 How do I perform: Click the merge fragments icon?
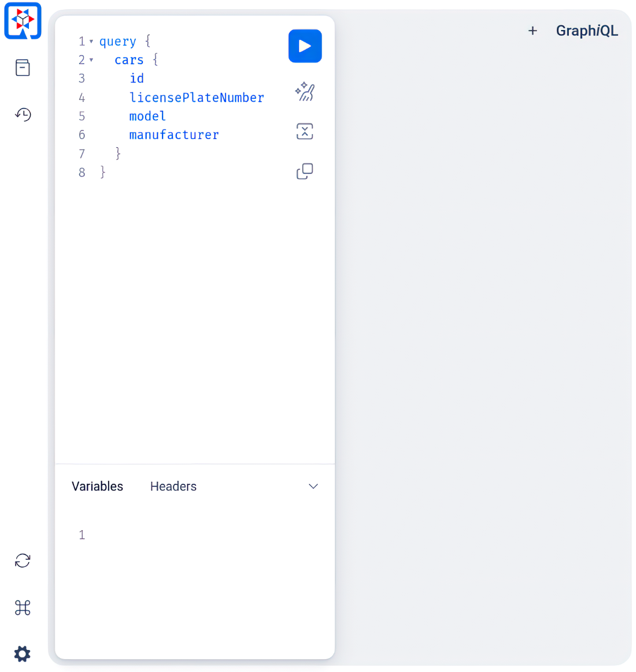pos(305,131)
